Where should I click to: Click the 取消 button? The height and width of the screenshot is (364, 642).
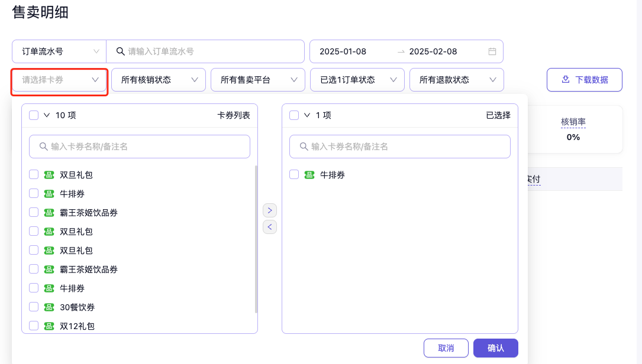click(x=446, y=348)
